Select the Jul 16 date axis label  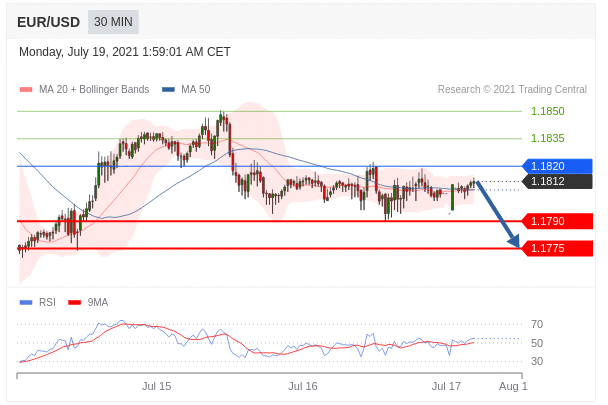tap(303, 386)
